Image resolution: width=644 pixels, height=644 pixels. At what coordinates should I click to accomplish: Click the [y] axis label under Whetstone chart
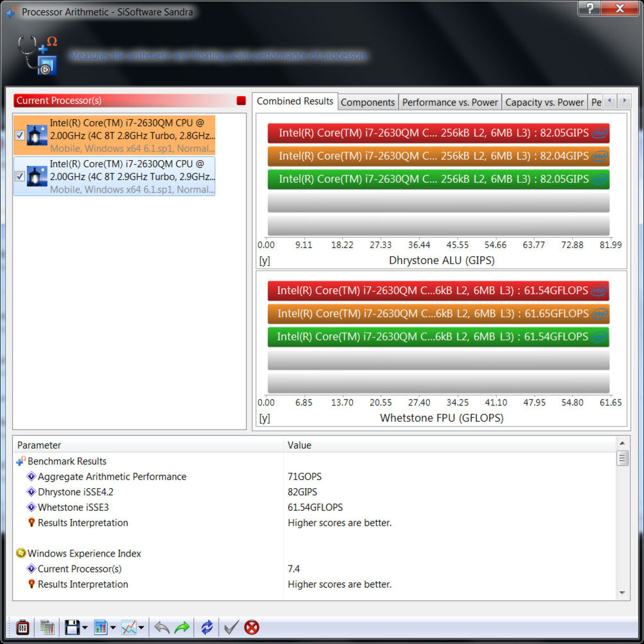tap(265, 418)
